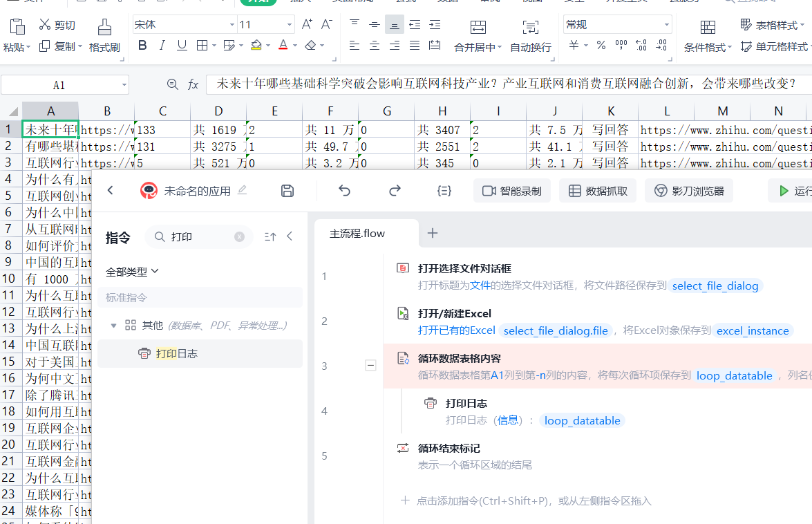Add a new flow tab
The height and width of the screenshot is (524, 812).
(x=433, y=234)
